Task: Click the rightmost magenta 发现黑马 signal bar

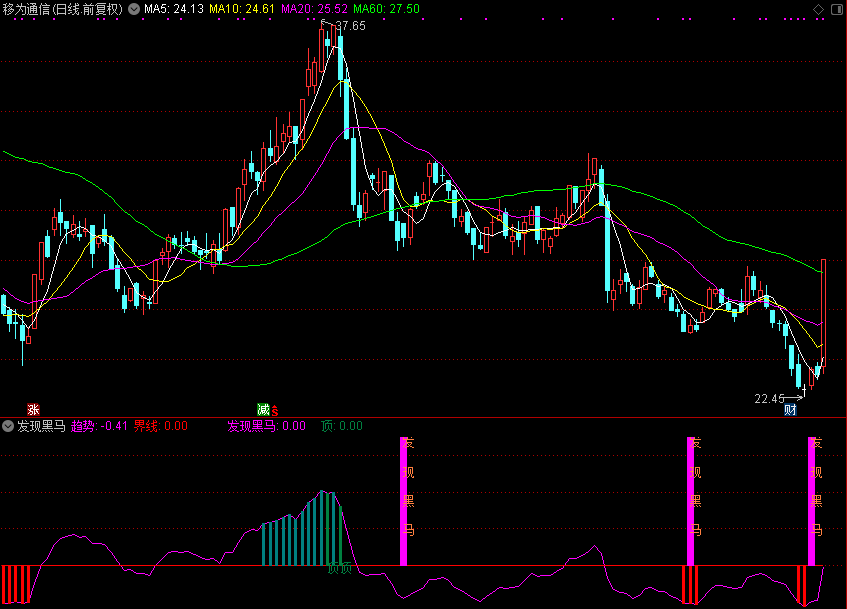Action: click(x=813, y=500)
